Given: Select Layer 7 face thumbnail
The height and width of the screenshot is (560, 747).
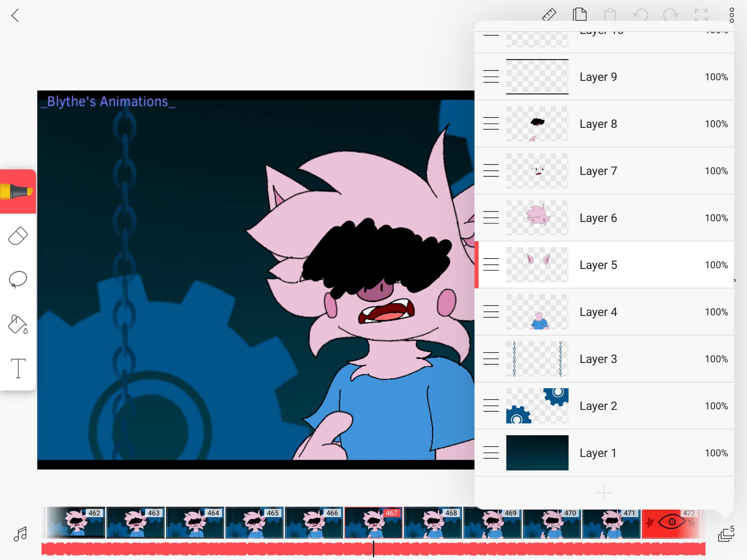Looking at the screenshot, I should [537, 171].
